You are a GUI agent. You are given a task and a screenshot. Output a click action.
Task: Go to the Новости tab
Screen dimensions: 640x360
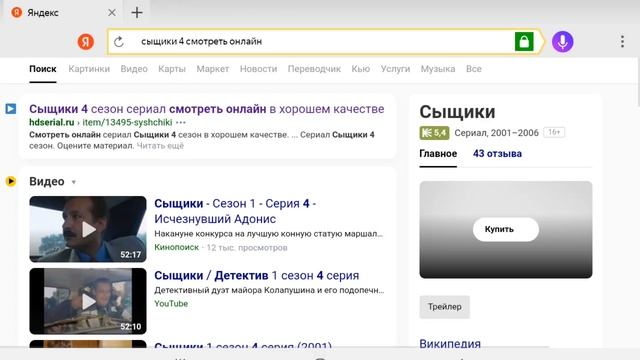click(258, 69)
